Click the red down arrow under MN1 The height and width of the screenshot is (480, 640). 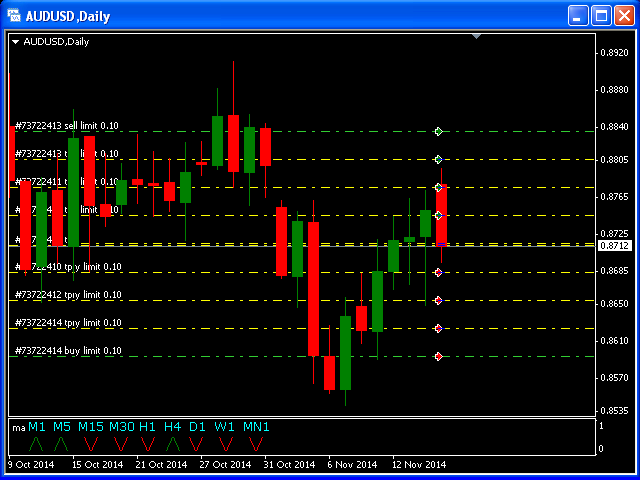point(255,442)
